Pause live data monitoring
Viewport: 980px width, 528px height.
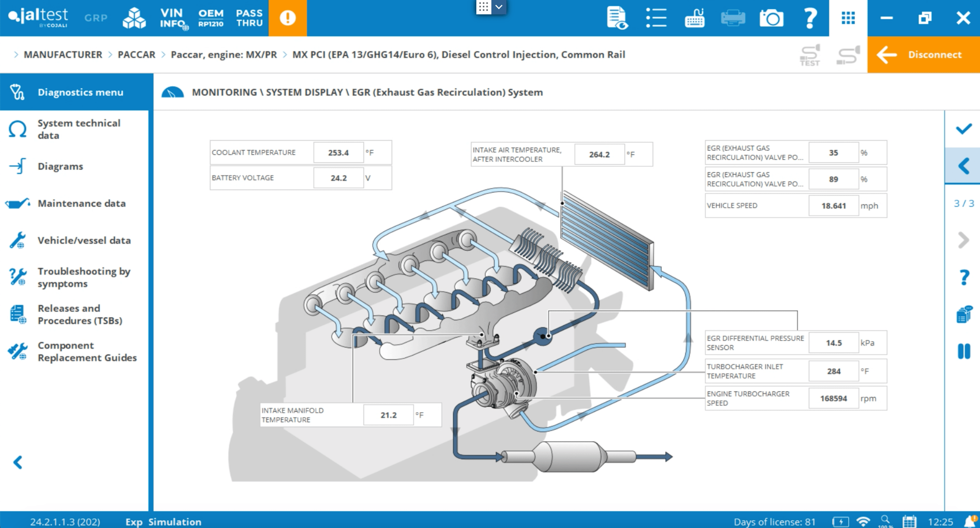[964, 351]
